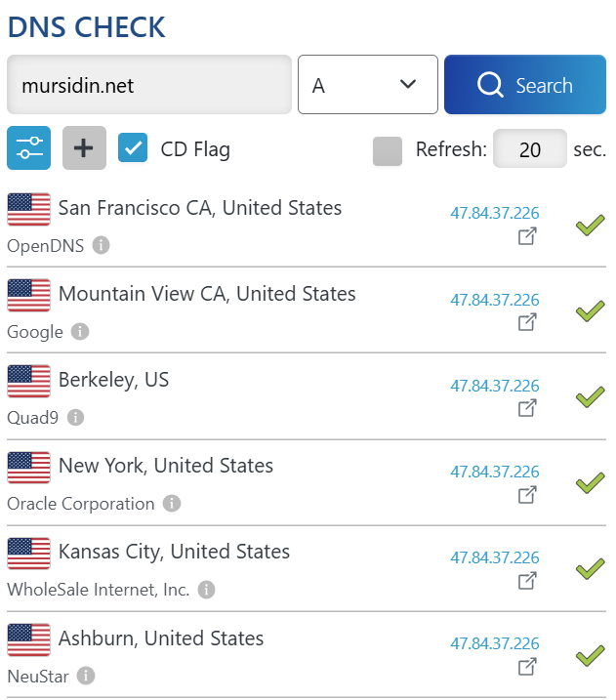Expand the record type A dropdown
This screenshot has width=616, height=700.
pos(367,85)
